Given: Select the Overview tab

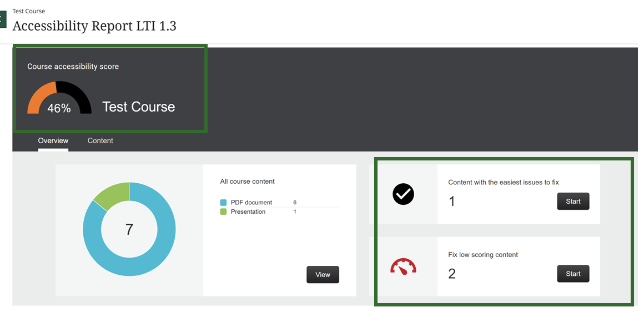Looking at the screenshot, I should 53,140.
